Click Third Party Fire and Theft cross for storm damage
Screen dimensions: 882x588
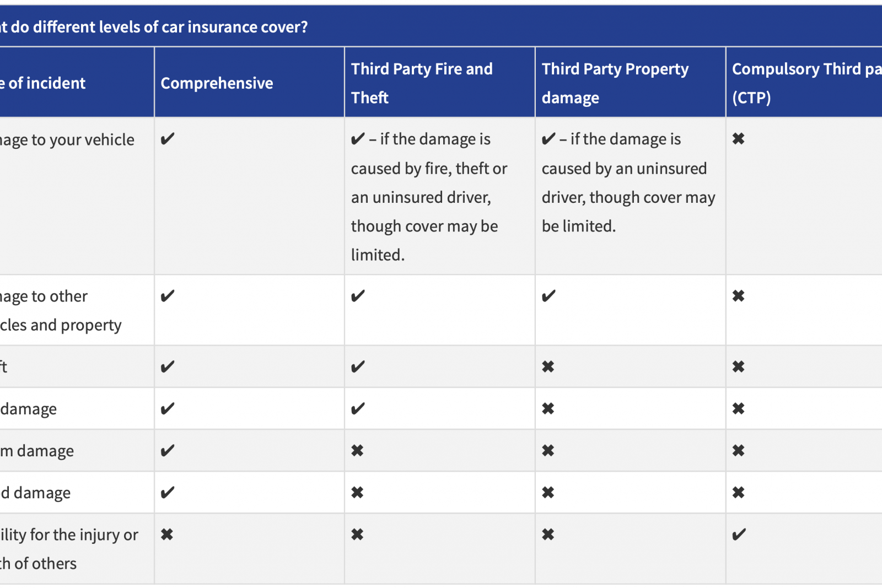(357, 451)
